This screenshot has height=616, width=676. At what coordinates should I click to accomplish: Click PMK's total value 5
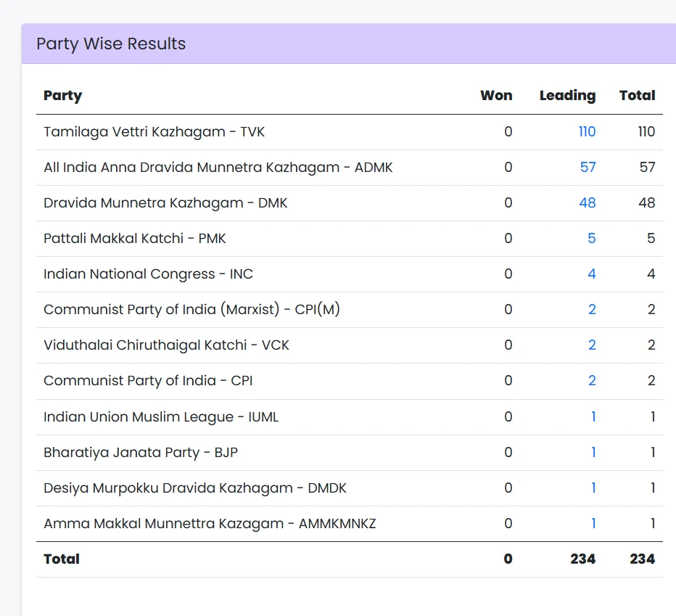tap(651, 238)
